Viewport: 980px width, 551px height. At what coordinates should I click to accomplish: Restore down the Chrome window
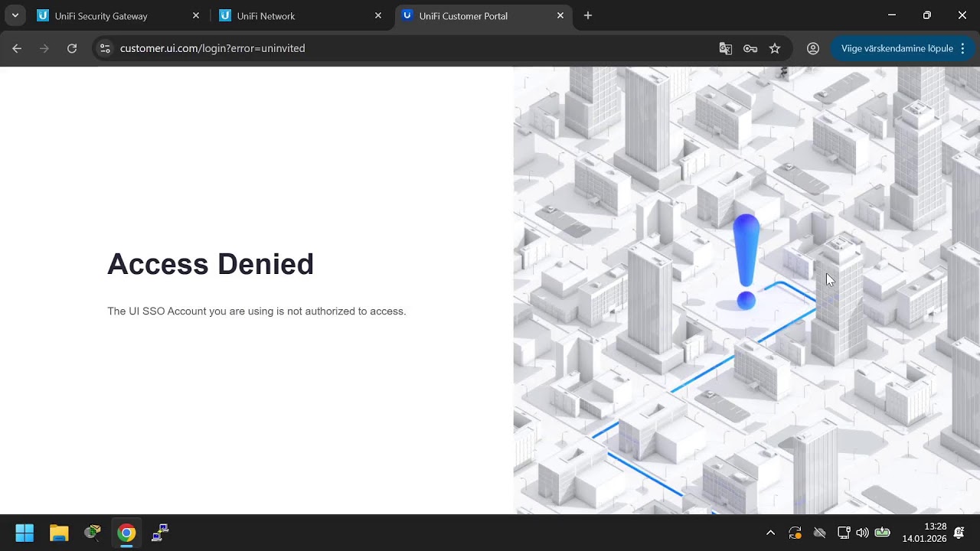click(926, 15)
